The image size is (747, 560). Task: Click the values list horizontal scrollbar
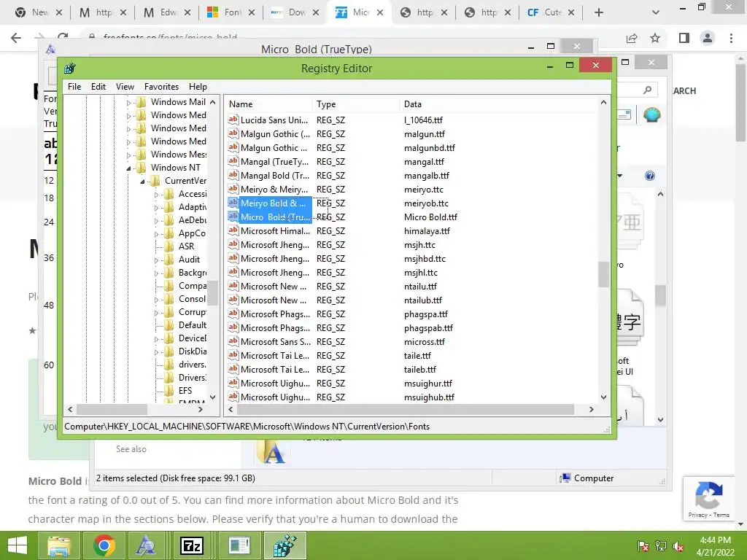tap(405, 409)
